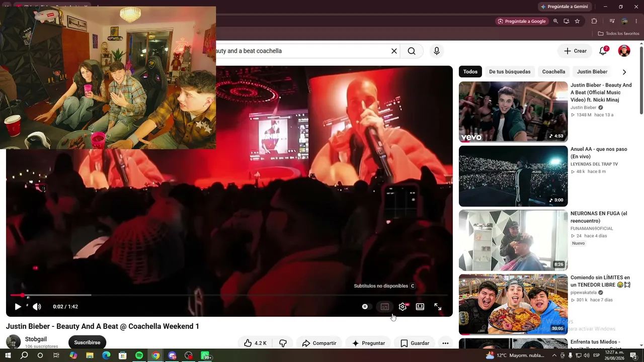Select the Coachella filter chip
The image size is (644, 362).
tap(553, 71)
